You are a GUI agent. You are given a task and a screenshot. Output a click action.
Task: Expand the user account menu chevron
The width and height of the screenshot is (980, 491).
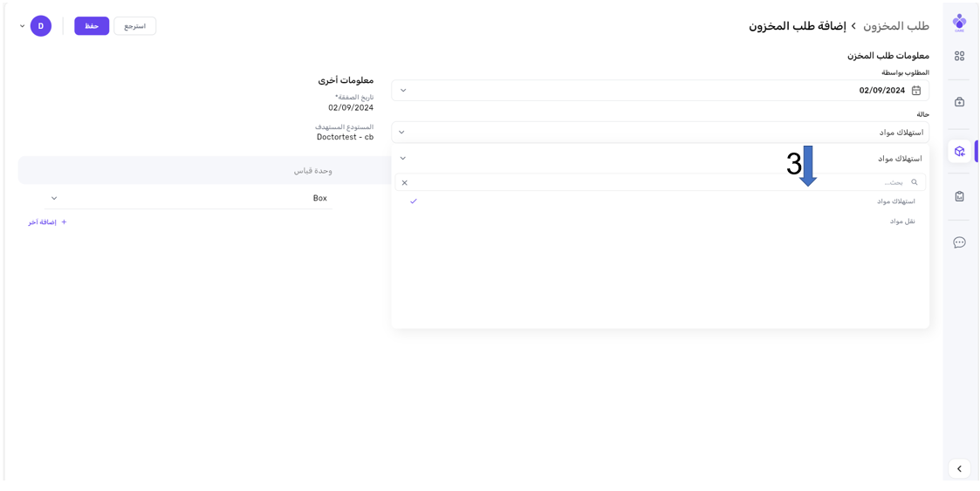pos(23,26)
